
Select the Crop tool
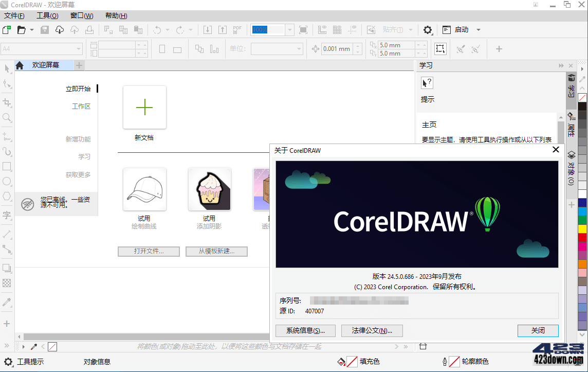tap(7, 101)
